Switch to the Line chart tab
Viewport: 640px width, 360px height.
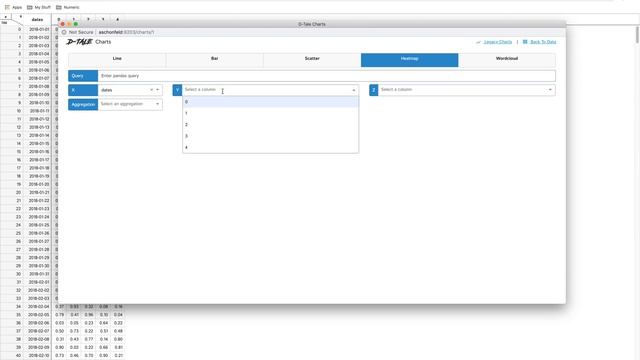117,60
